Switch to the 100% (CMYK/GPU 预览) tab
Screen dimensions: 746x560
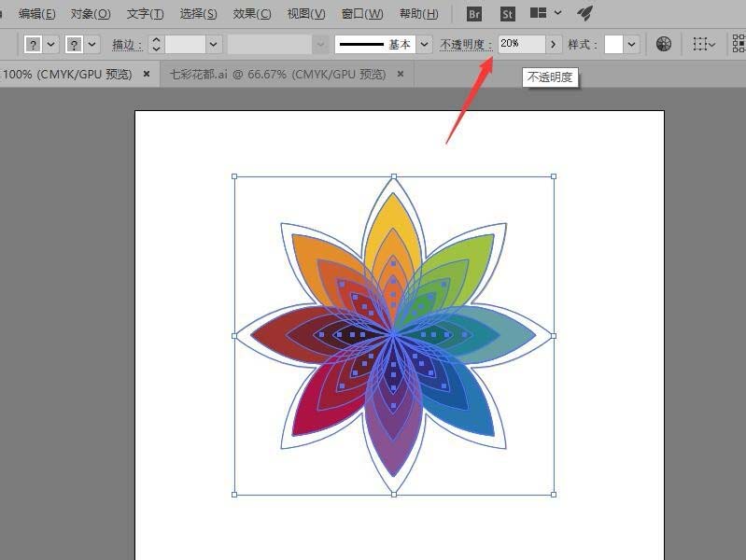tap(66, 75)
